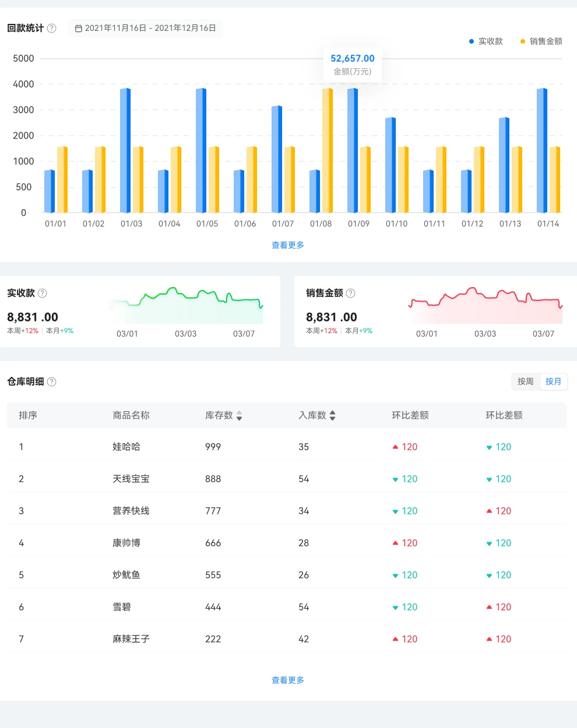Switch table view to 按月
The image size is (577, 728).
pyautogui.click(x=553, y=381)
